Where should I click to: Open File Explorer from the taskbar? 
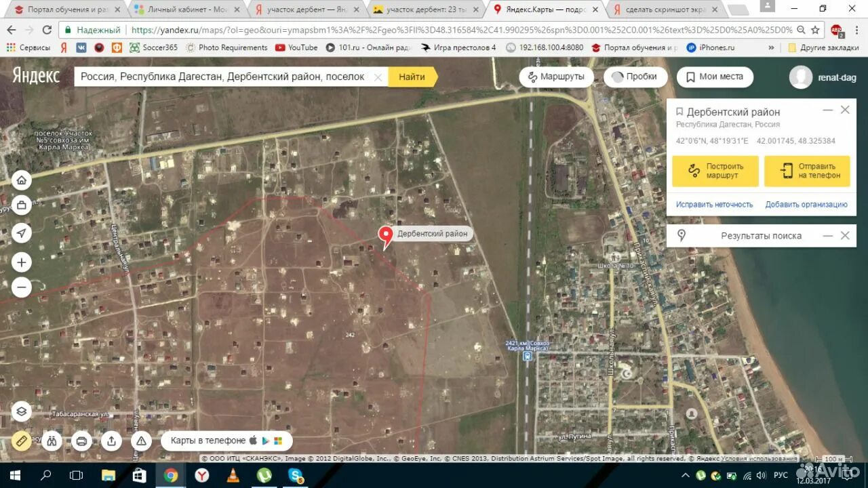pyautogui.click(x=108, y=475)
